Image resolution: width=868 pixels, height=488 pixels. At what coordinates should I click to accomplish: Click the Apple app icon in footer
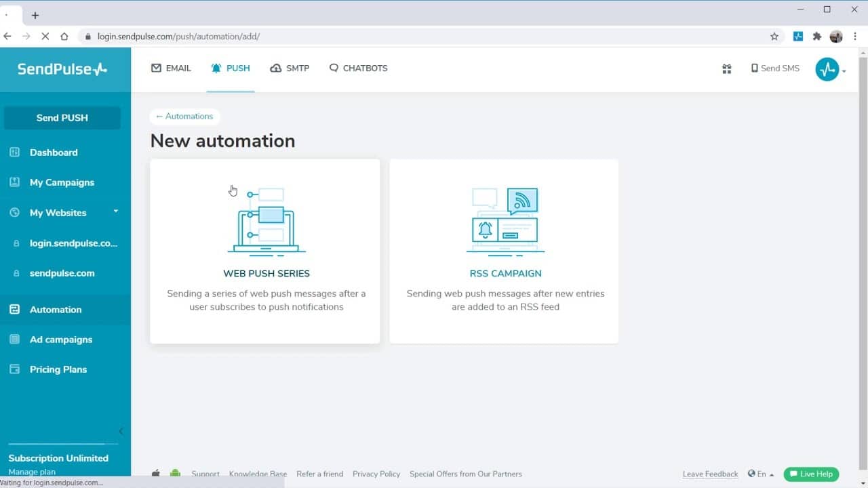(x=156, y=474)
